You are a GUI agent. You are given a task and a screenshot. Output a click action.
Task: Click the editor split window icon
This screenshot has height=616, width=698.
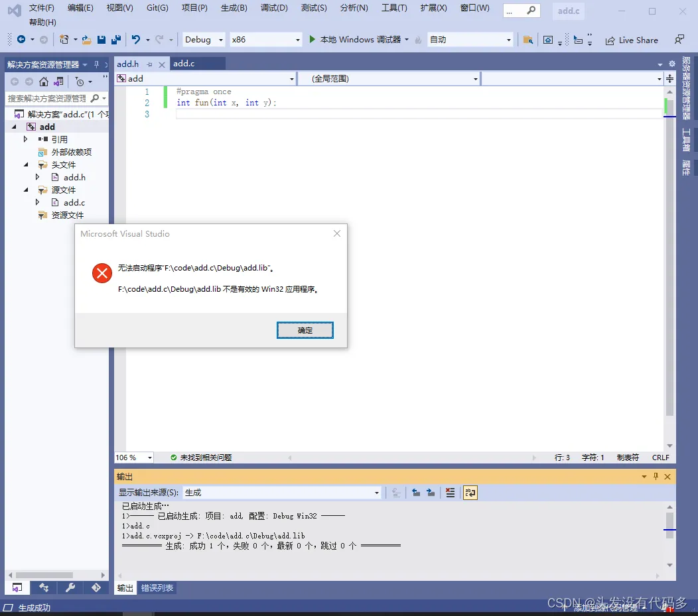click(x=669, y=79)
